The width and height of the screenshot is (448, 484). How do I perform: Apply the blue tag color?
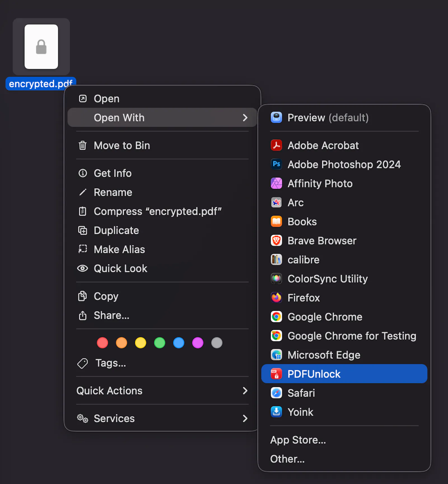pyautogui.click(x=179, y=342)
